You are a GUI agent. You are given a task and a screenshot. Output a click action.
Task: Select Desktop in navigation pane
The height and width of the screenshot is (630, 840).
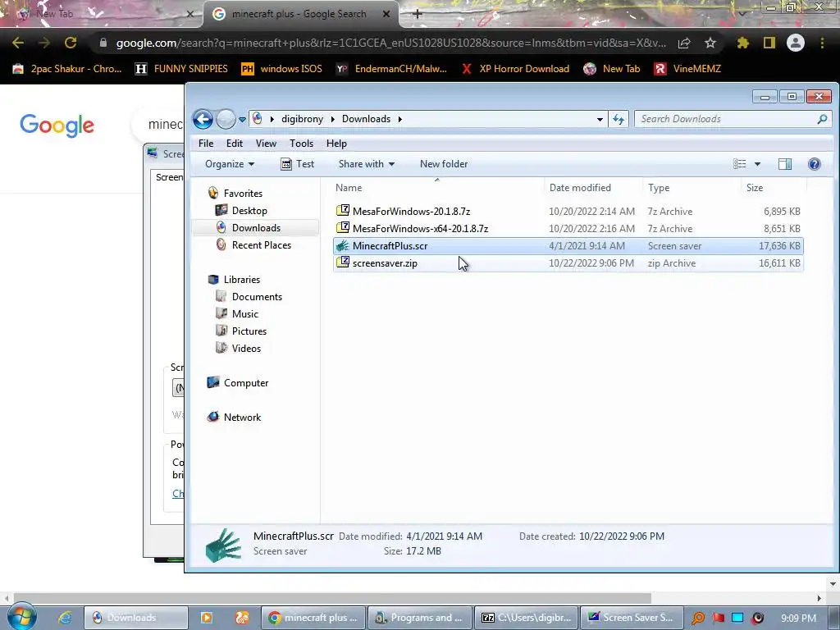click(249, 211)
